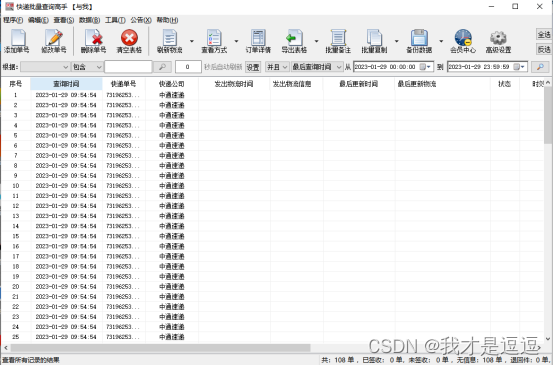This screenshot has height=366, width=554.
Task: Sort by the 快递单号 column header
Action: pyautogui.click(x=123, y=84)
